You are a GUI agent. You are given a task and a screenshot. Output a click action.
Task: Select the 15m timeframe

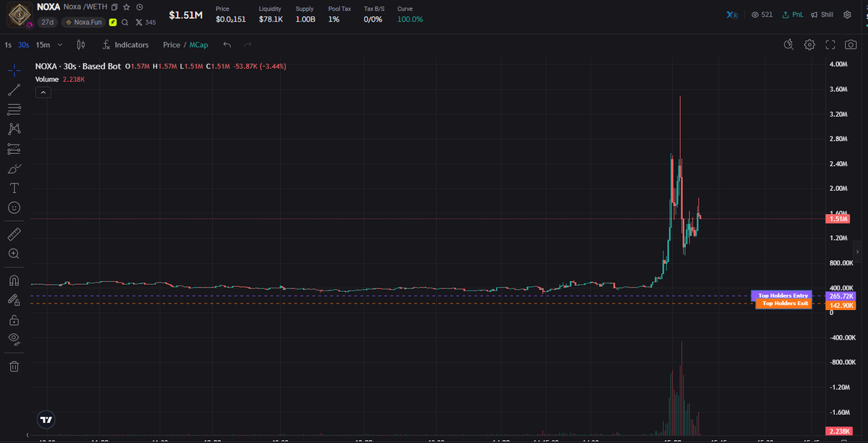click(43, 45)
